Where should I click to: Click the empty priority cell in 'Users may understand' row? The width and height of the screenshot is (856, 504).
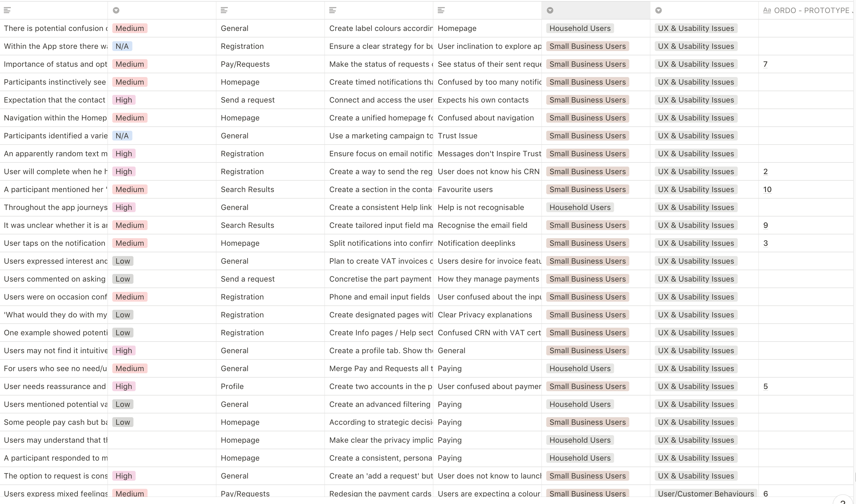[162, 440]
